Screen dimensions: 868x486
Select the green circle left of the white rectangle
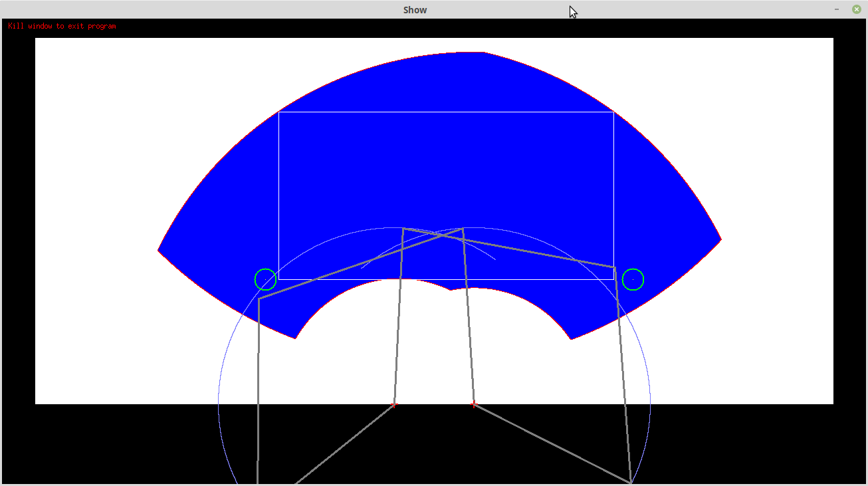pyautogui.click(x=265, y=279)
